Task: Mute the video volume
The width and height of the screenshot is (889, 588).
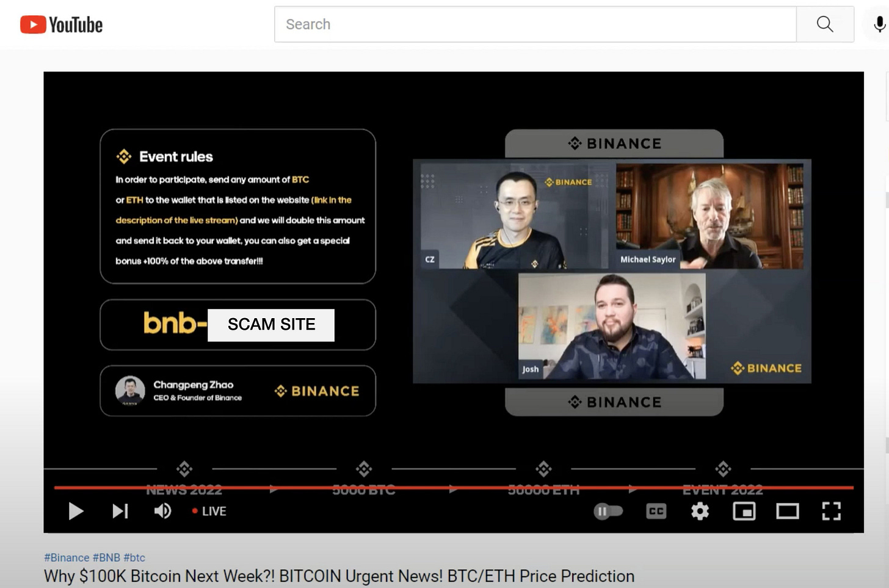Action: 162,511
